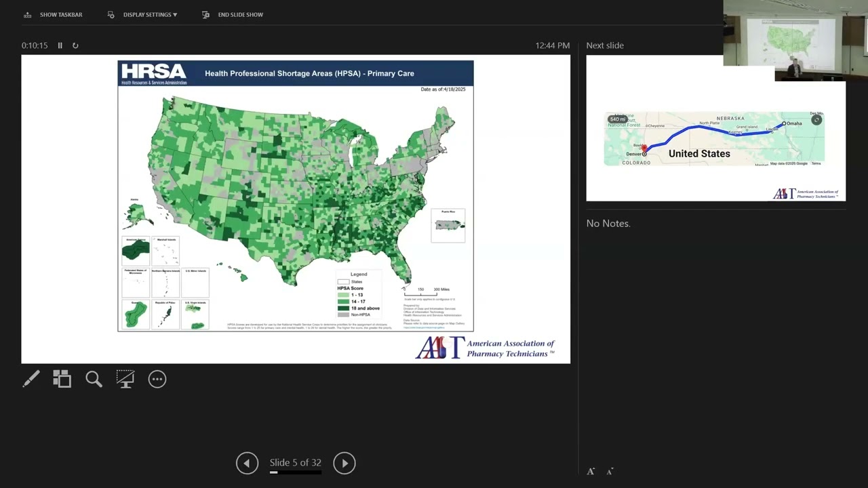The width and height of the screenshot is (868, 488).
Task: Toggle black or unblack slide show
Action: click(125, 379)
